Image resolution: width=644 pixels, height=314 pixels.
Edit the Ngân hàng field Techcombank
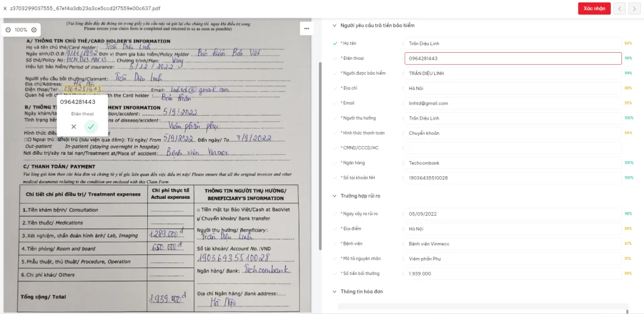(x=513, y=163)
